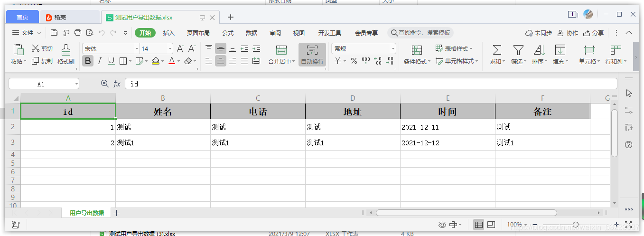This screenshot has height=236, width=644.
Task: Click the Share (分享) button
Action: (x=593, y=33)
